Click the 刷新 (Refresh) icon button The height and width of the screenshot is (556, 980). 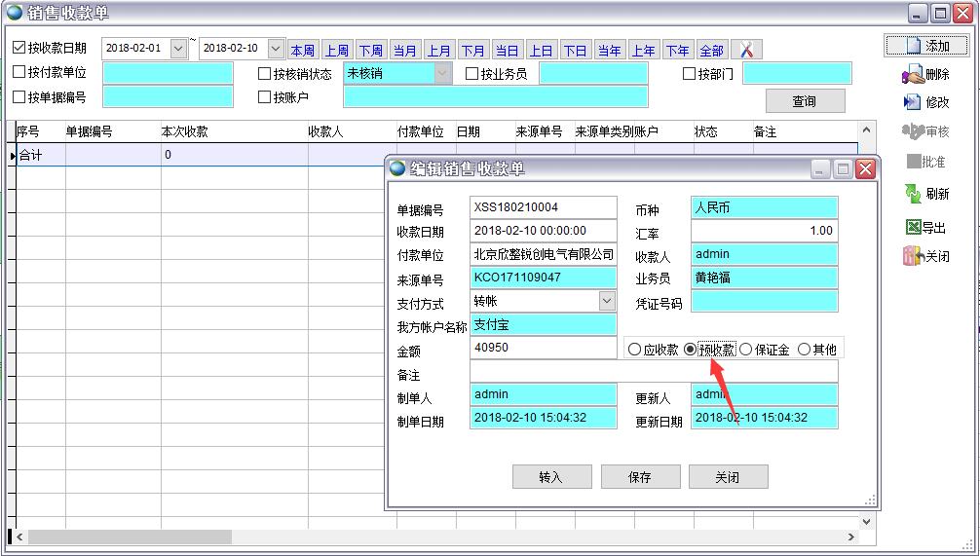point(913,194)
